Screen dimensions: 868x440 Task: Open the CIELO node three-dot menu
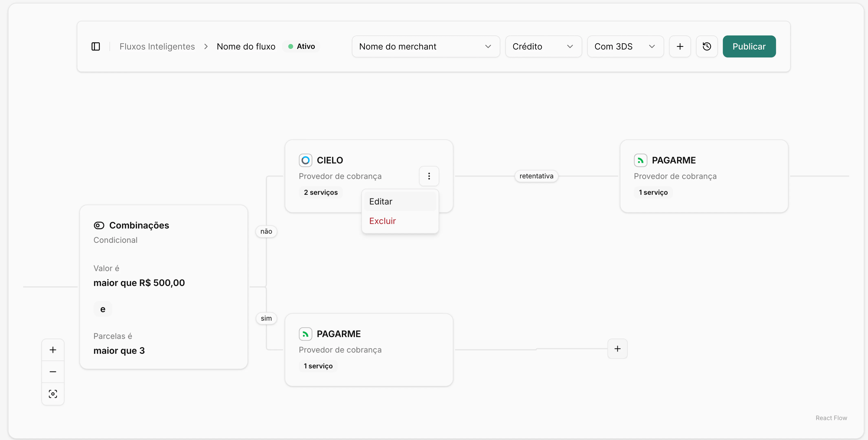(x=429, y=176)
